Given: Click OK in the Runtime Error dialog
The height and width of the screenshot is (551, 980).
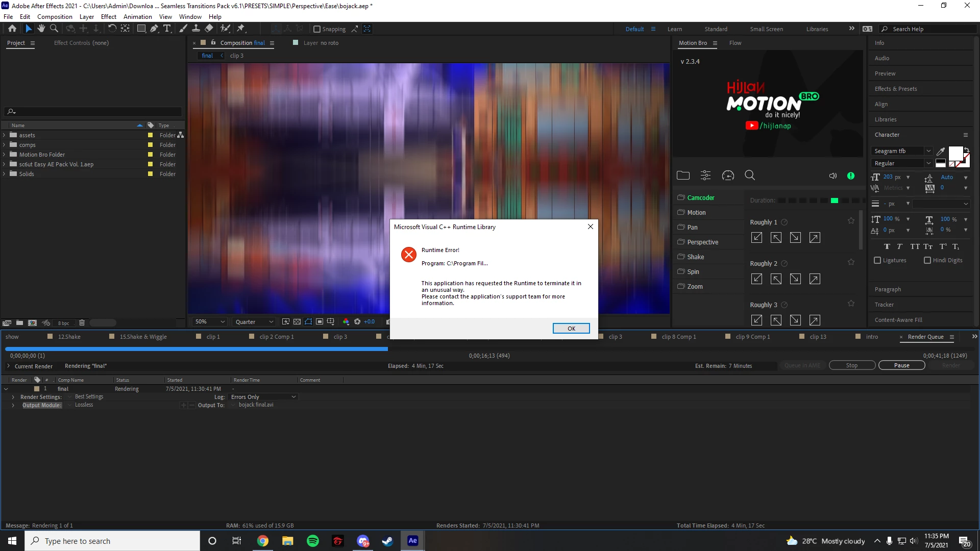Looking at the screenshot, I should (x=571, y=329).
